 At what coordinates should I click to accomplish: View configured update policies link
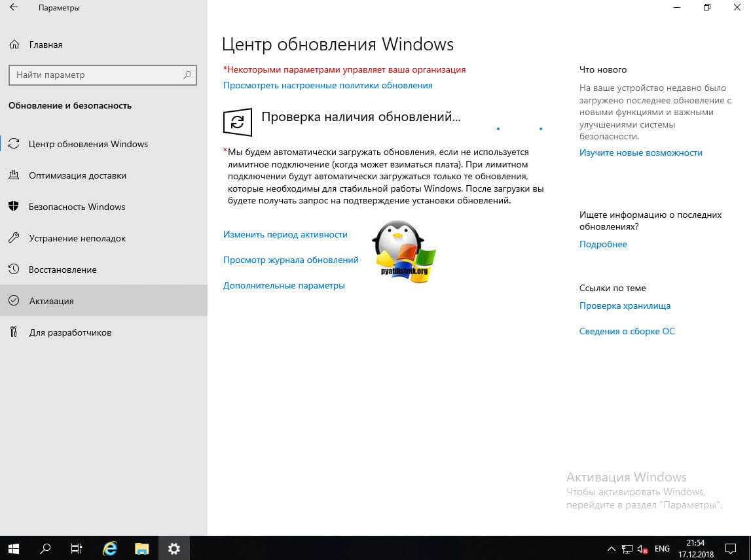(327, 85)
